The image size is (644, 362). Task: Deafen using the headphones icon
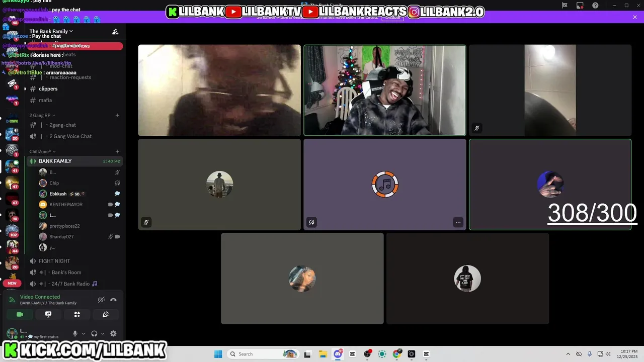click(x=94, y=333)
